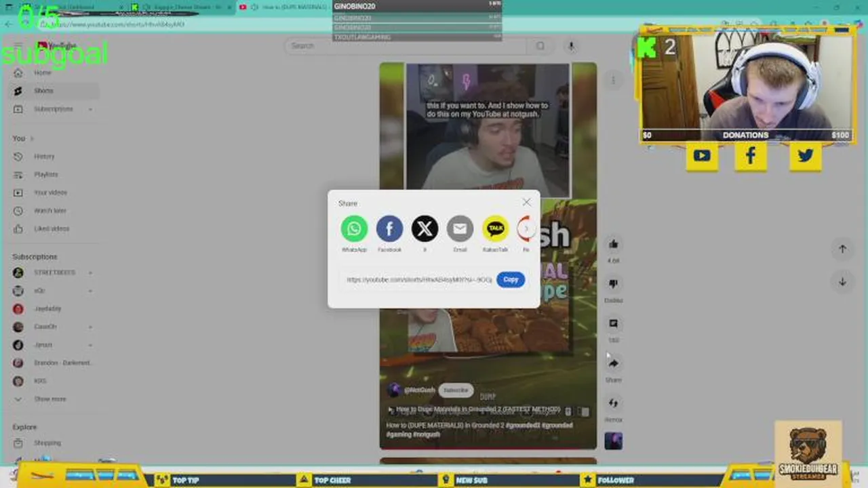868x488 pixels.
Task: Focus the YouTube search box
Action: pos(407,46)
